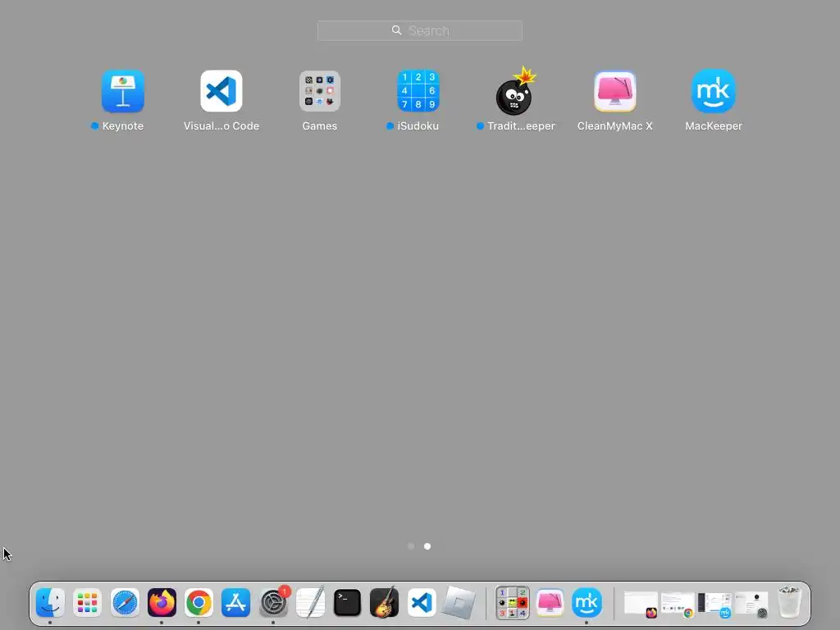Open CleanMyMac X from the Dock
Viewport: 840px width, 630px height.
(x=550, y=603)
